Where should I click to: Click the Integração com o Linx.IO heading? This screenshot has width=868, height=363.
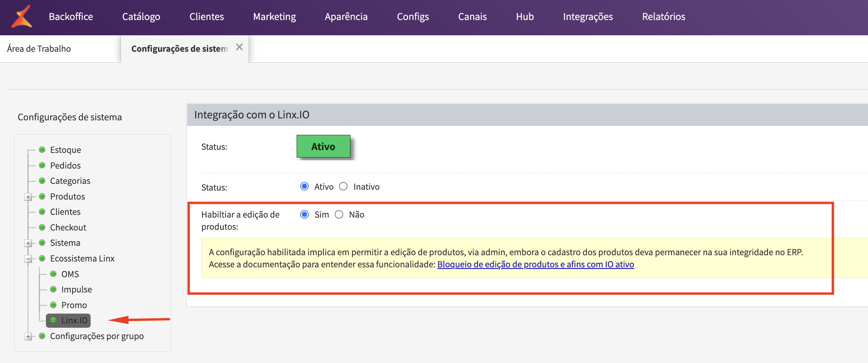coord(252,114)
